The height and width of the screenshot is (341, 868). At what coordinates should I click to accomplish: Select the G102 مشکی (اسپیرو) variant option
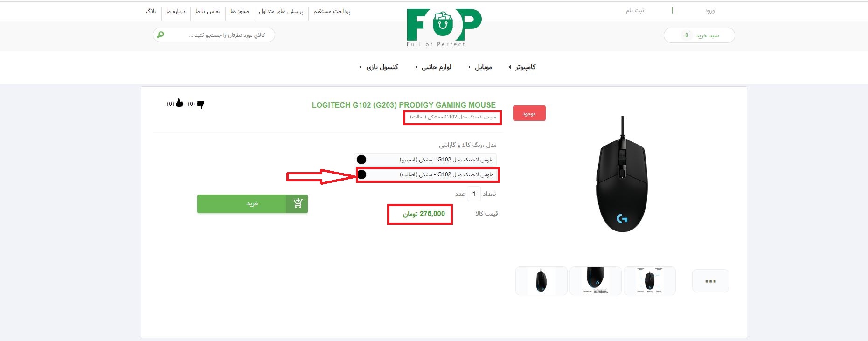425,160
